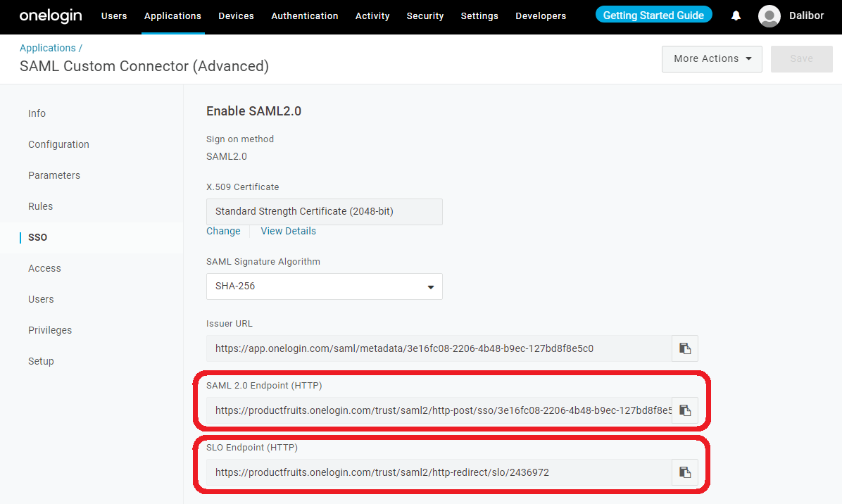This screenshot has height=504, width=842.
Task: Change the X.509 Certificate
Action: click(223, 231)
